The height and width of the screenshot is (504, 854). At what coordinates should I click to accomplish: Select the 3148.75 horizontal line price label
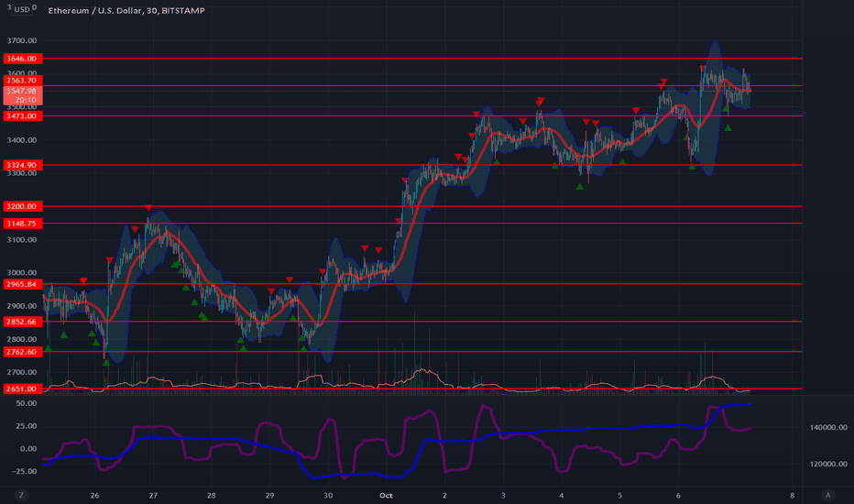pyautogui.click(x=22, y=224)
